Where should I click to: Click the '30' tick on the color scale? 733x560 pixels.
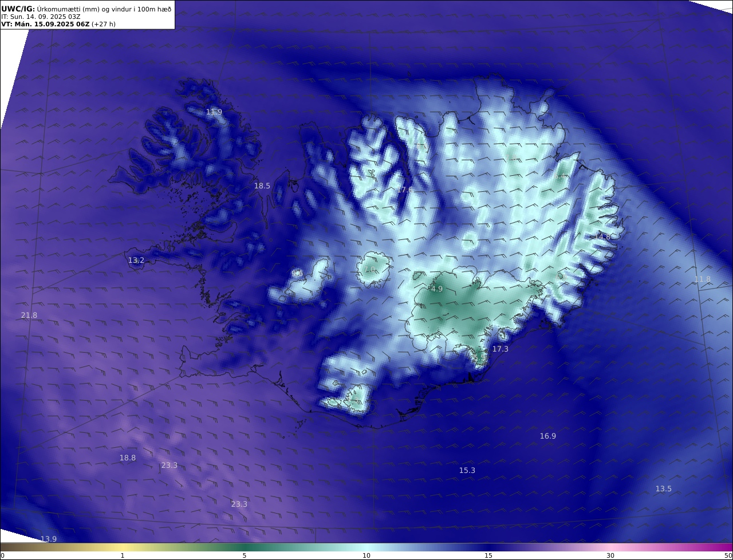[x=610, y=555]
